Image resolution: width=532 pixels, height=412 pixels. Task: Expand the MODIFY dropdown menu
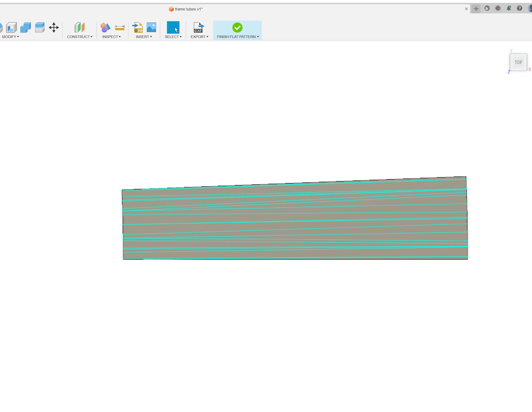11,37
